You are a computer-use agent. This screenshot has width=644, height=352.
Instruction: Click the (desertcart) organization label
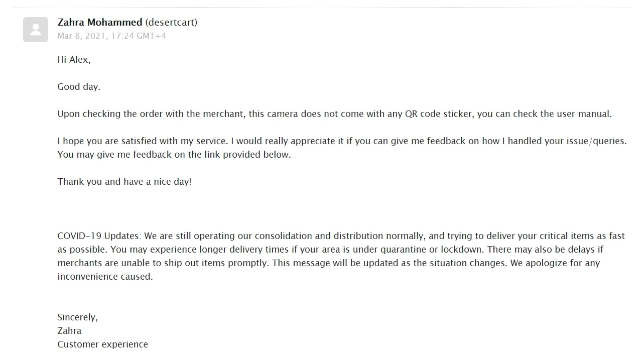click(171, 22)
